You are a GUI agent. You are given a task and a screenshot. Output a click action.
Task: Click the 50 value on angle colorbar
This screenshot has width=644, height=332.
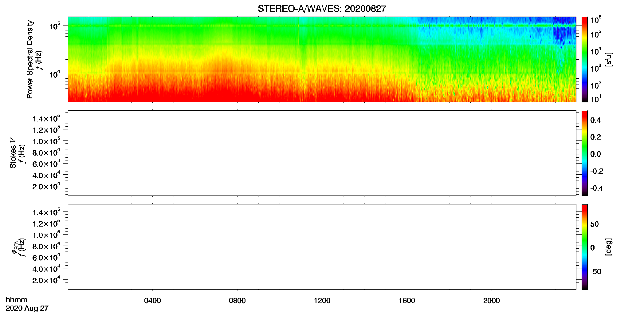[595, 224]
